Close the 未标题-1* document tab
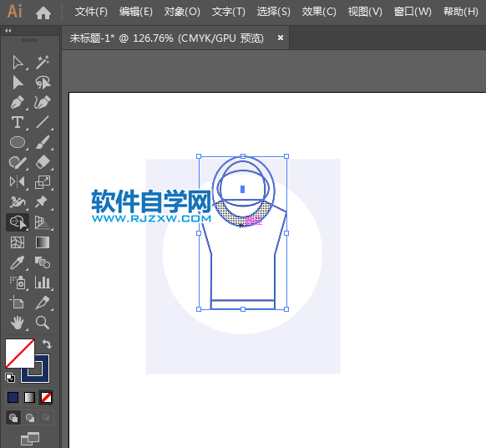Viewport: 486px width, 448px height. (x=281, y=38)
